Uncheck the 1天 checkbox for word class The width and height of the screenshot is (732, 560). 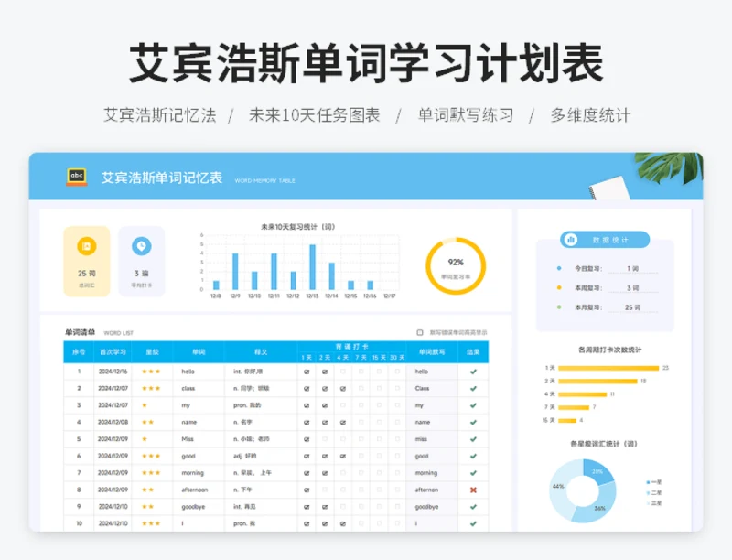307,388
